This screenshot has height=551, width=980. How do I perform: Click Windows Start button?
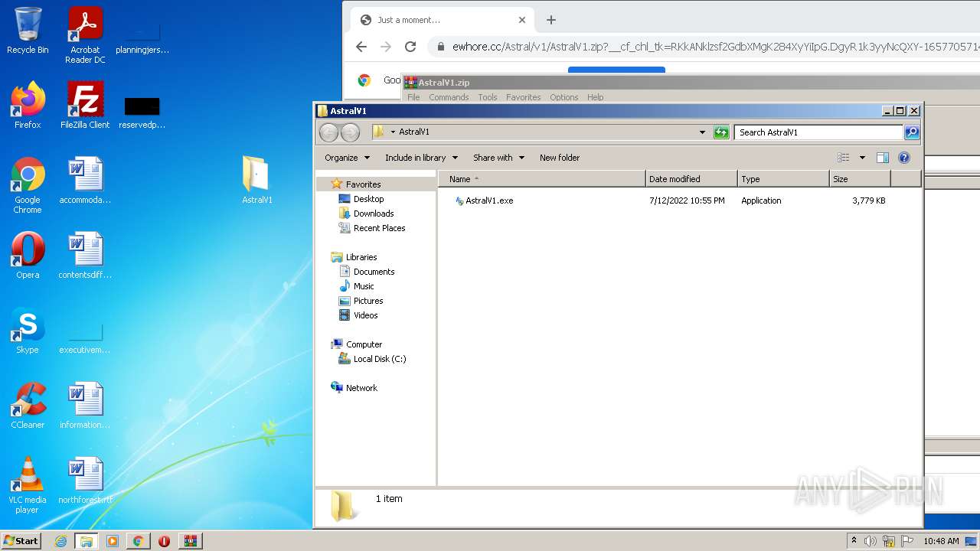click(x=21, y=540)
